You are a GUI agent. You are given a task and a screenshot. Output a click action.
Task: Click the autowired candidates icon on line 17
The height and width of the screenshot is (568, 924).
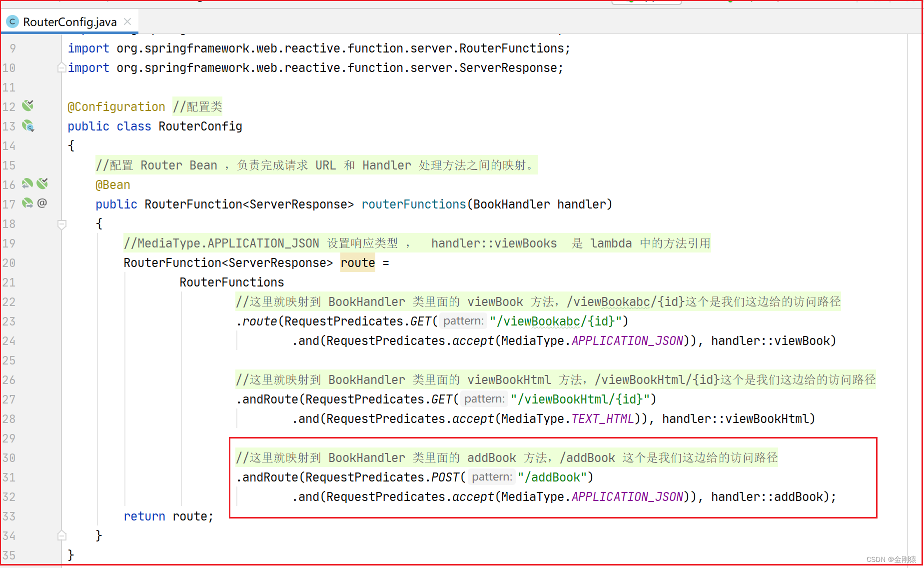[x=27, y=203]
